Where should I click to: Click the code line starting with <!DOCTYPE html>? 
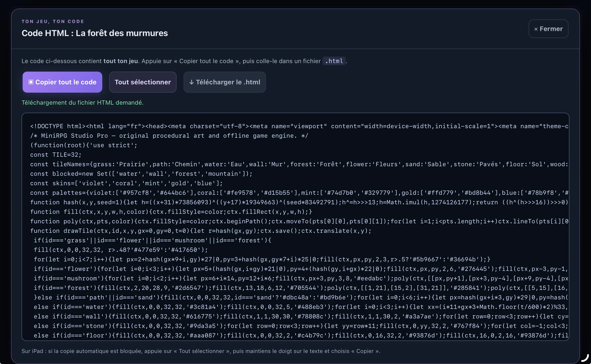pos(299,126)
